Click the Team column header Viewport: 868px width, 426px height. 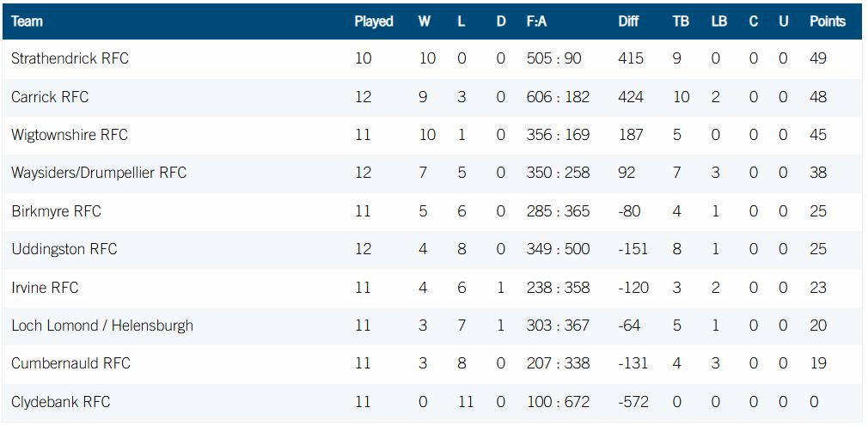tap(27, 21)
